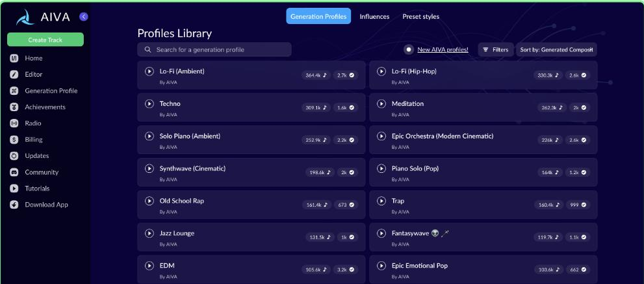This screenshot has height=284, width=644.
Task: Switch to the Influences tab
Action: pyautogui.click(x=374, y=17)
